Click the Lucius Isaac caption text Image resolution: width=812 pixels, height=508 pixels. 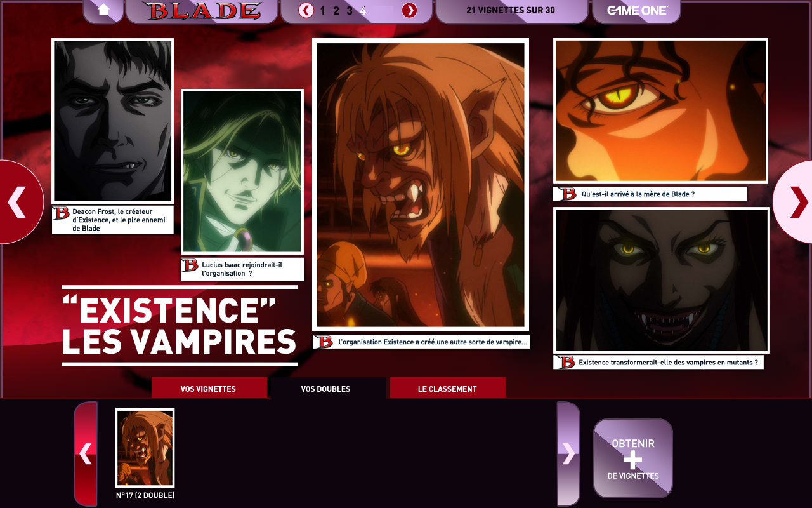pos(242,269)
